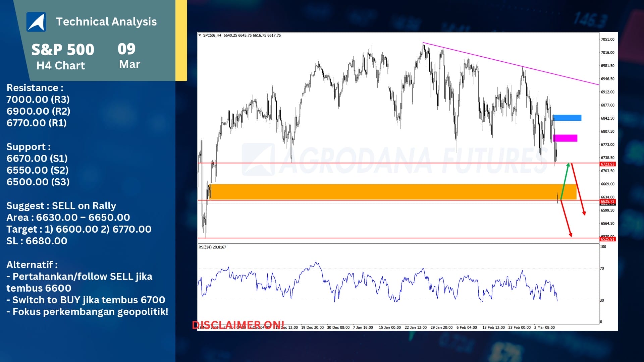Select the blue rectangle zone on chart
644x362 pixels.
click(x=567, y=118)
